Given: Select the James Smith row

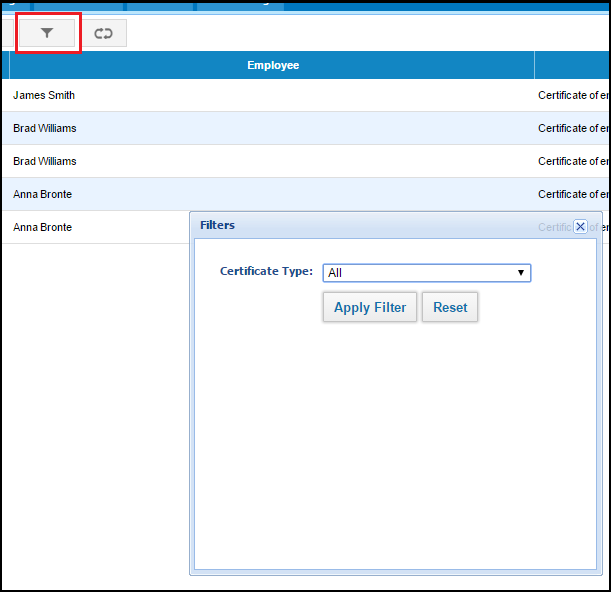Looking at the screenshot, I should 306,95.
